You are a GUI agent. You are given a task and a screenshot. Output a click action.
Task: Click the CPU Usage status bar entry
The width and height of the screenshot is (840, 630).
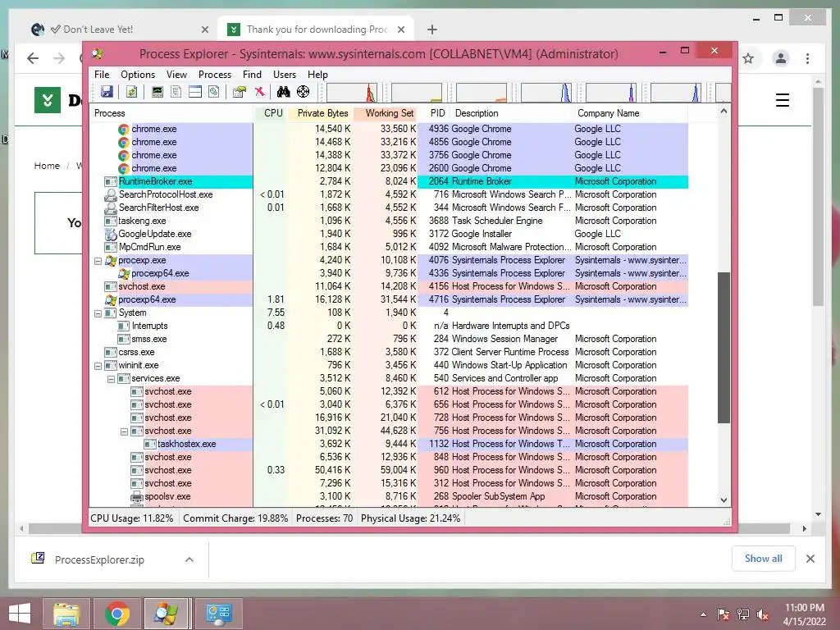[x=132, y=518]
